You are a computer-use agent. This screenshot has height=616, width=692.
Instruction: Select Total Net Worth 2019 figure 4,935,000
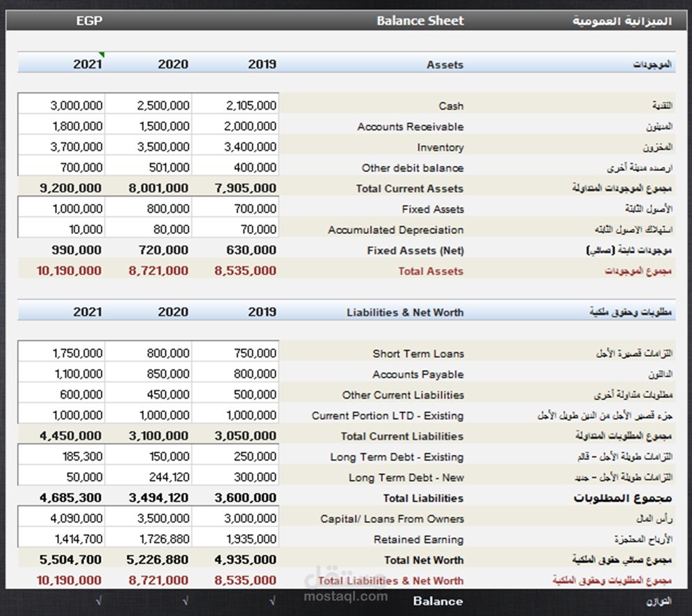click(245, 560)
